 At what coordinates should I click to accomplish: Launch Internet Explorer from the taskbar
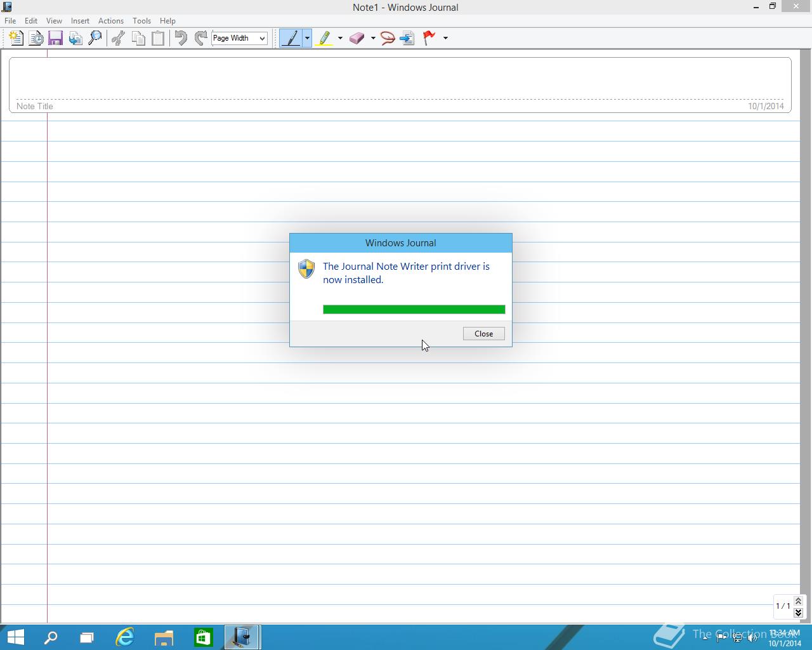(125, 637)
